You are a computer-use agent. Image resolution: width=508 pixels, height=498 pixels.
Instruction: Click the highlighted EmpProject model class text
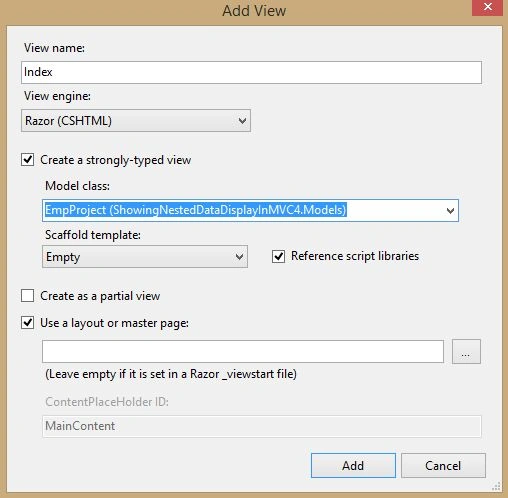click(x=196, y=210)
